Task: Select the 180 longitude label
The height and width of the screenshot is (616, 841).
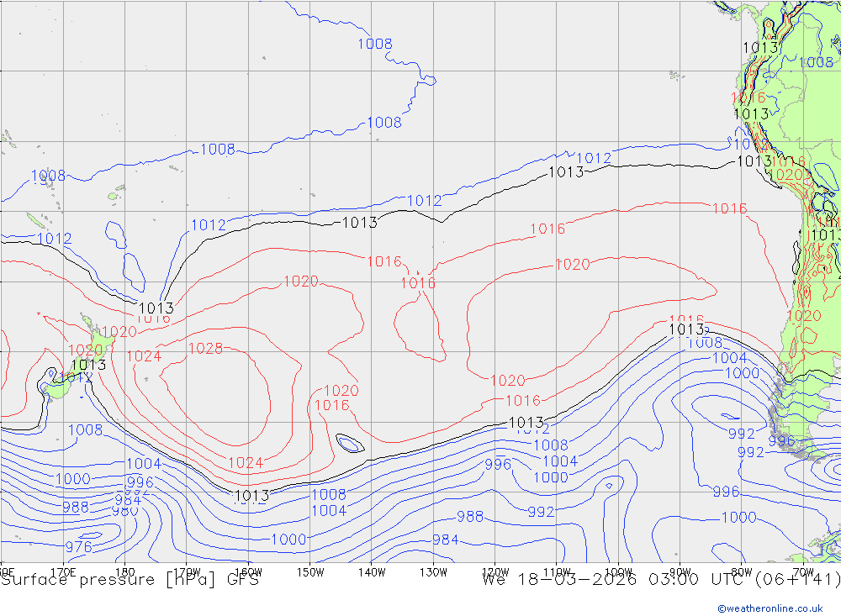Action: click(x=125, y=572)
